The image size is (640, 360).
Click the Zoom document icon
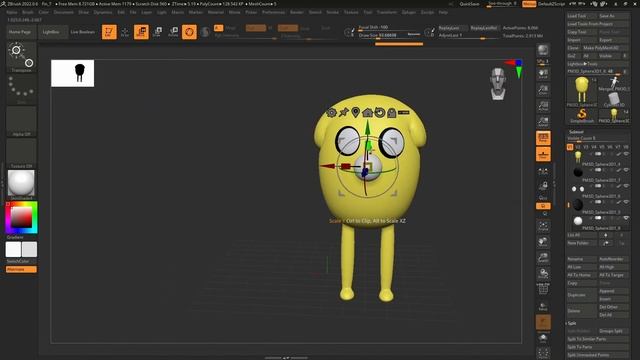tap(543, 90)
